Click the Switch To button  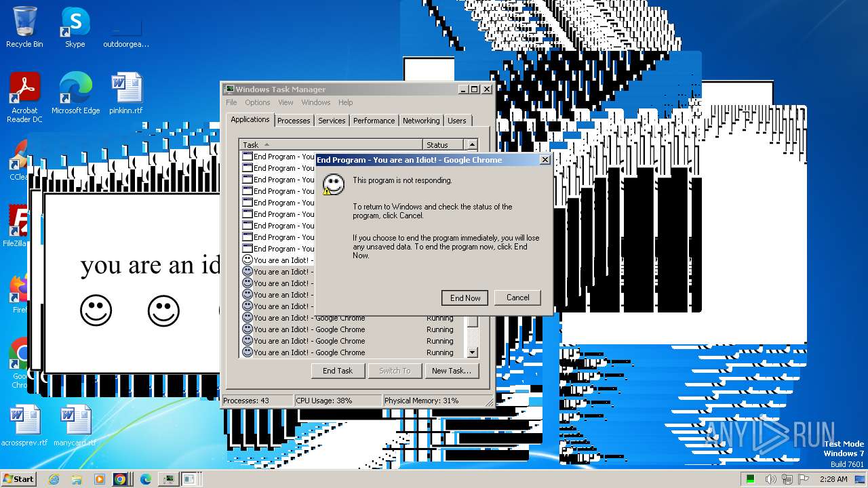pos(395,371)
